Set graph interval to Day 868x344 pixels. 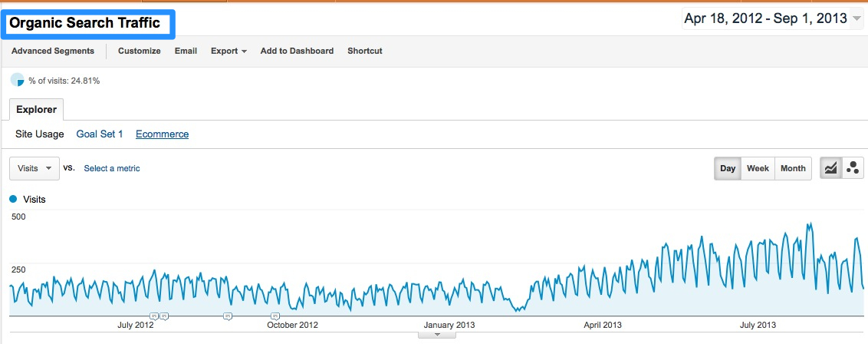[x=727, y=168]
